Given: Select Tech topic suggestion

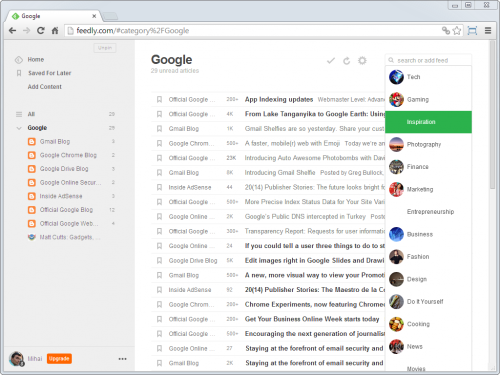Looking at the screenshot, I should coord(428,77).
